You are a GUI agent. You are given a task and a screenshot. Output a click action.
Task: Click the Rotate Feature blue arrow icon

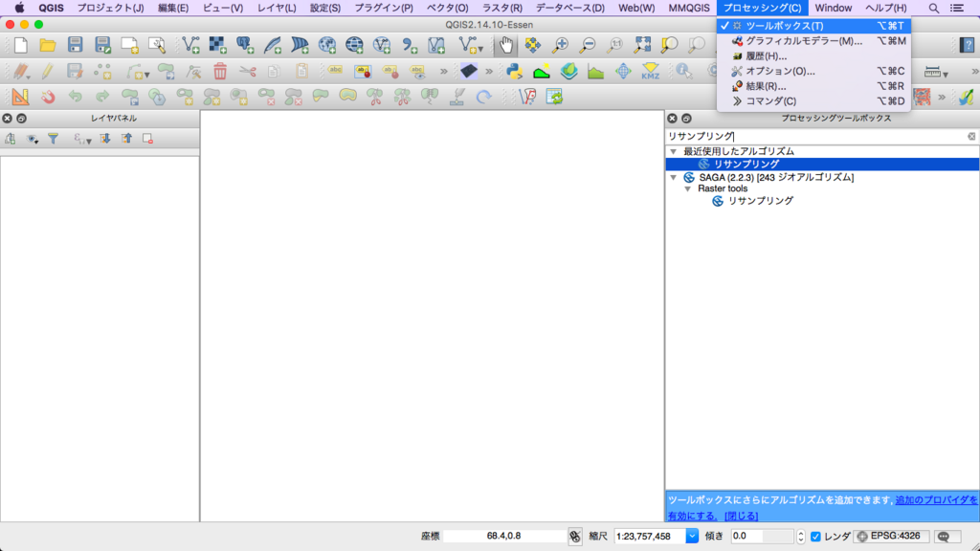pos(483,97)
